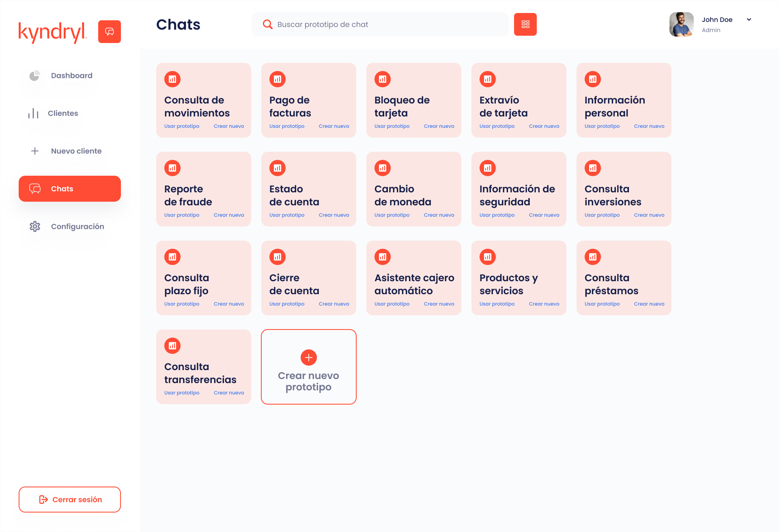The width and height of the screenshot is (779, 532).
Task: Click the chart icon on Consulta de movimientos card
Action: click(x=172, y=79)
